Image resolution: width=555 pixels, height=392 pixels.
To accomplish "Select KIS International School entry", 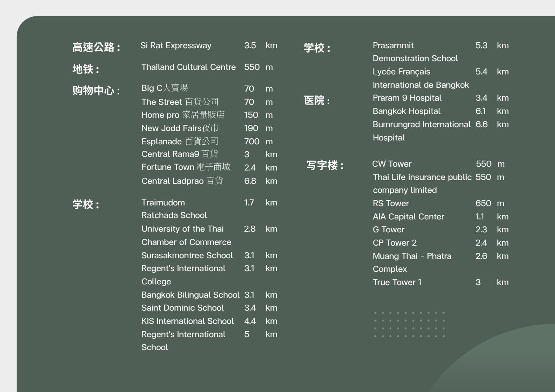I will point(188,321).
